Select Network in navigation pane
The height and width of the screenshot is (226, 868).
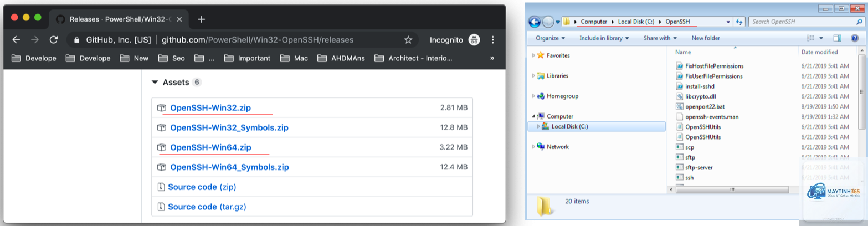[557, 147]
